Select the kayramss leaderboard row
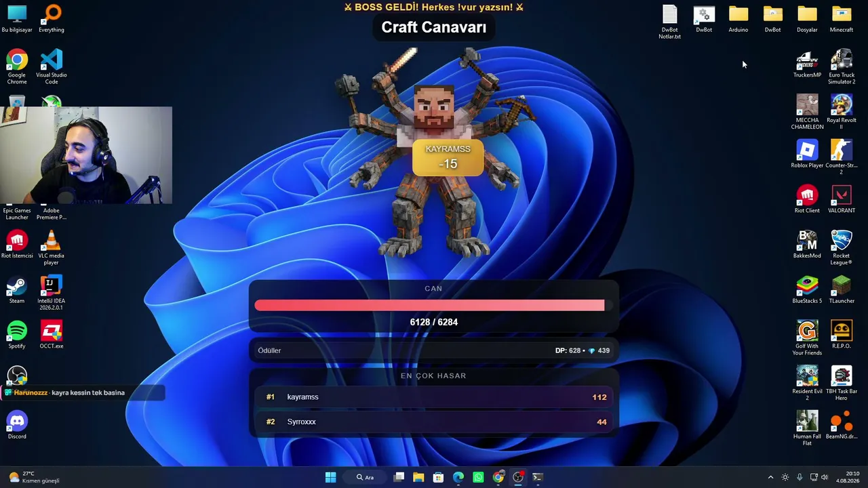The image size is (868, 488). (434, 397)
